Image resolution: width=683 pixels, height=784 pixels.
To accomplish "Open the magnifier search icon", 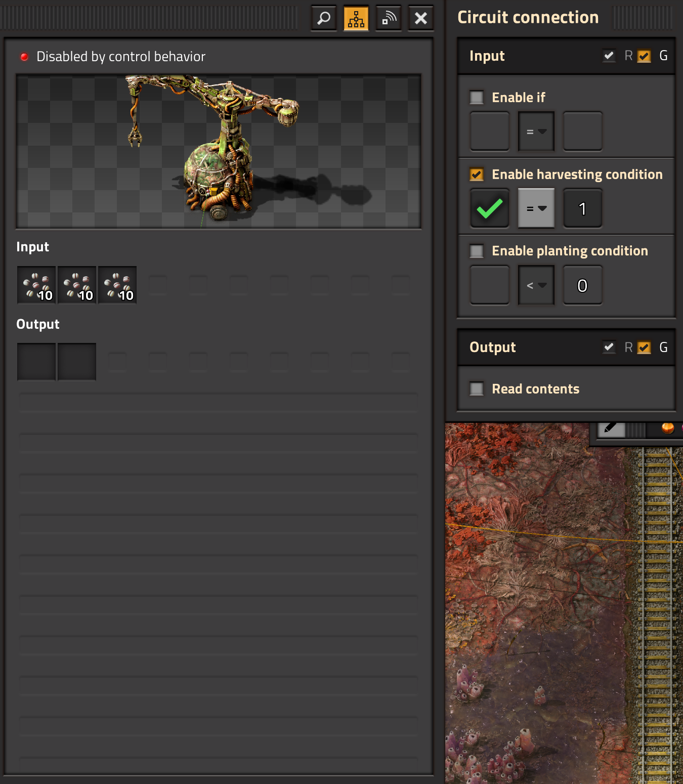I will tap(324, 19).
